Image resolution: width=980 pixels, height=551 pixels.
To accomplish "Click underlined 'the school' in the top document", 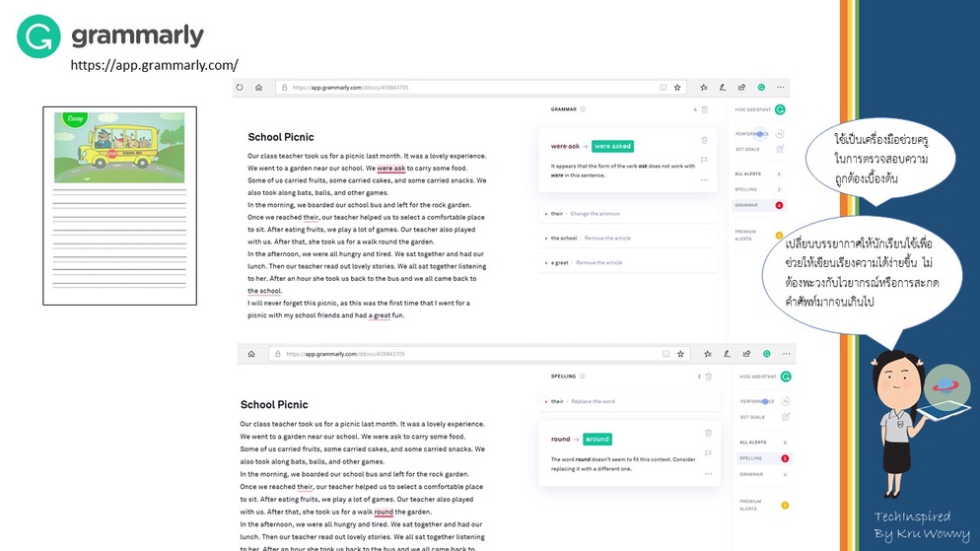I will click(x=264, y=291).
